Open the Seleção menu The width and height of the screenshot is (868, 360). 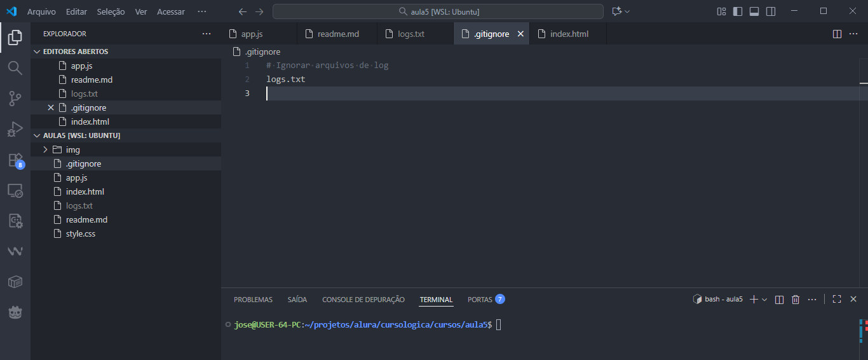point(111,11)
